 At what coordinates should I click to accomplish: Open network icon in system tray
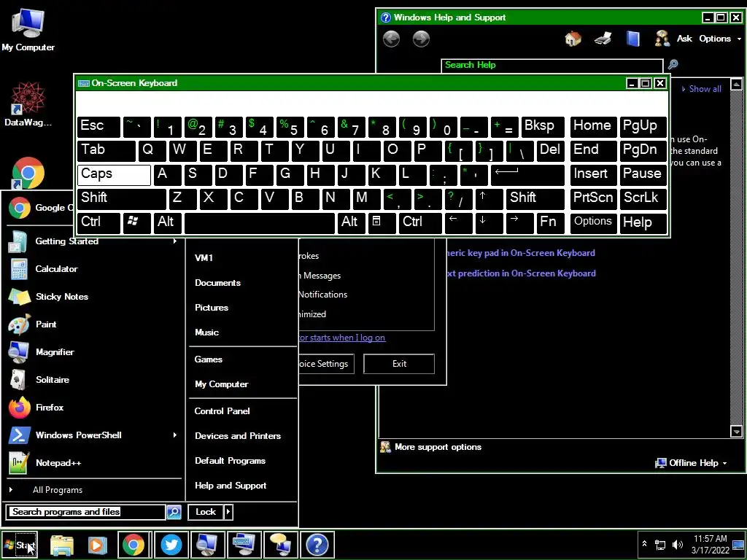tap(659, 544)
